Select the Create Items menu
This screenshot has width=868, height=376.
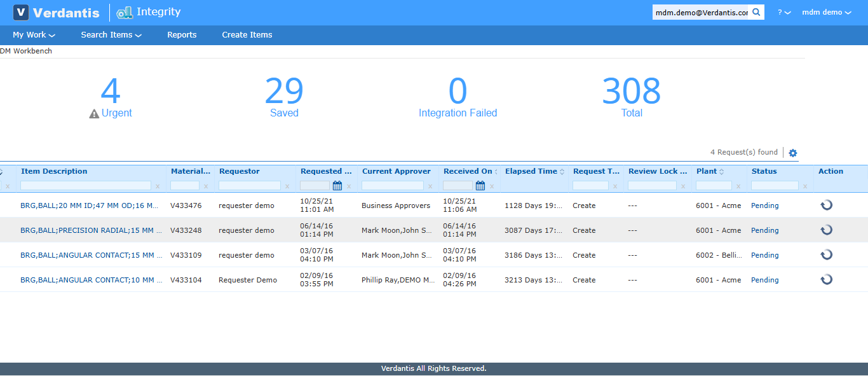click(x=247, y=35)
